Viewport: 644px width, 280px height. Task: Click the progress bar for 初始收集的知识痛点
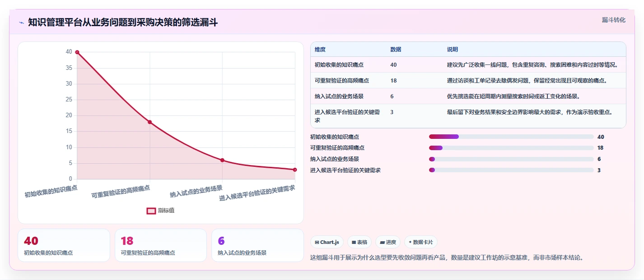tap(511, 137)
